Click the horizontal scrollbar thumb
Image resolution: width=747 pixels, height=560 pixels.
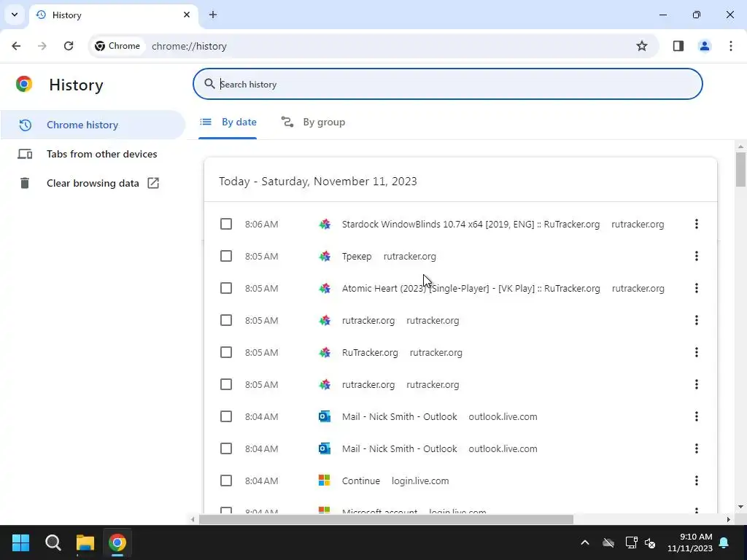click(386, 519)
